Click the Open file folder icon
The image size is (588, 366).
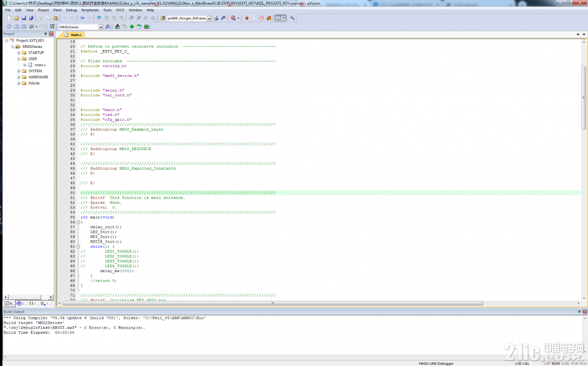click(16, 18)
